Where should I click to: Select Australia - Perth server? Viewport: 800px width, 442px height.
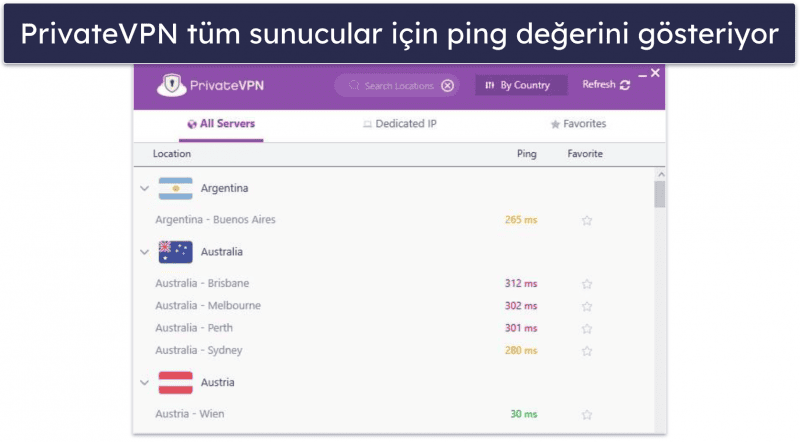(194, 328)
